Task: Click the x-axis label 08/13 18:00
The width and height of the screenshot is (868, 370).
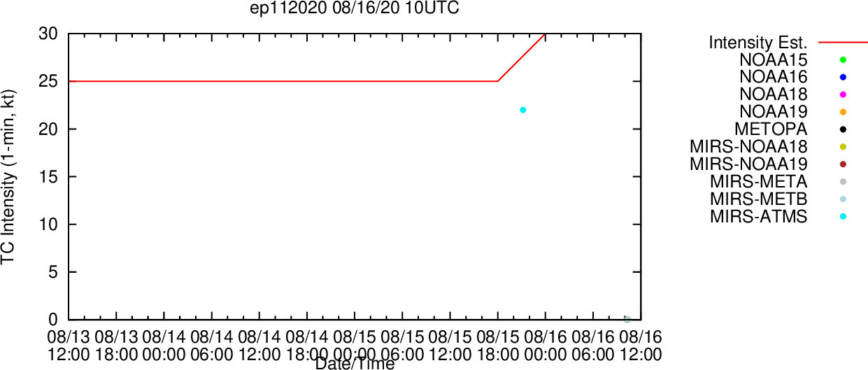Action: click(x=116, y=346)
